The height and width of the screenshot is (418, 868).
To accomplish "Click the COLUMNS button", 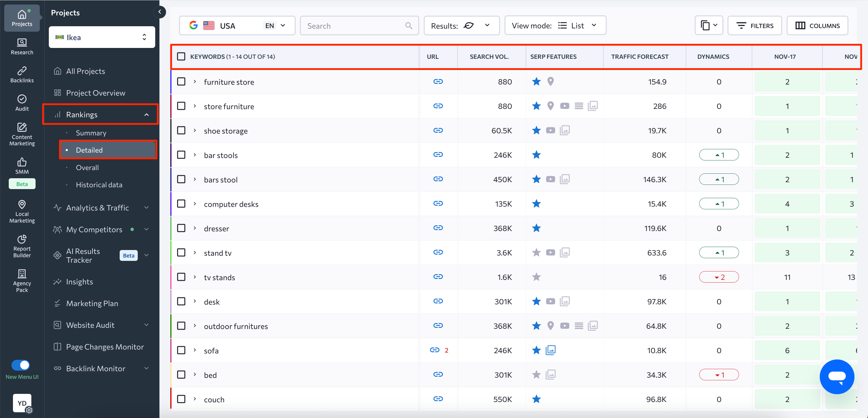I will (x=817, y=26).
